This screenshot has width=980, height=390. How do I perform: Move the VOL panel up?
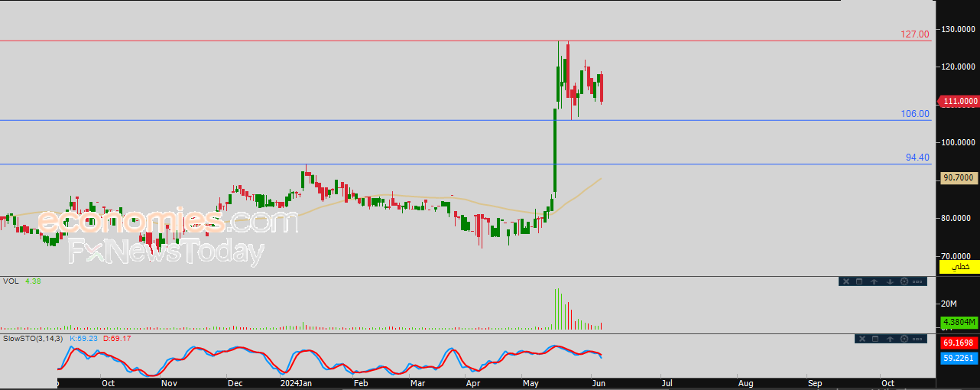point(875,281)
